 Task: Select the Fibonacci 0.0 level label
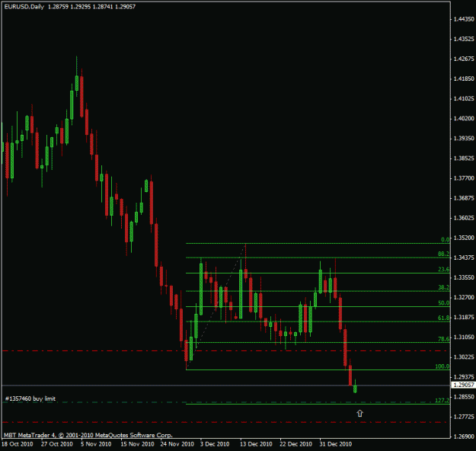[x=446, y=239]
